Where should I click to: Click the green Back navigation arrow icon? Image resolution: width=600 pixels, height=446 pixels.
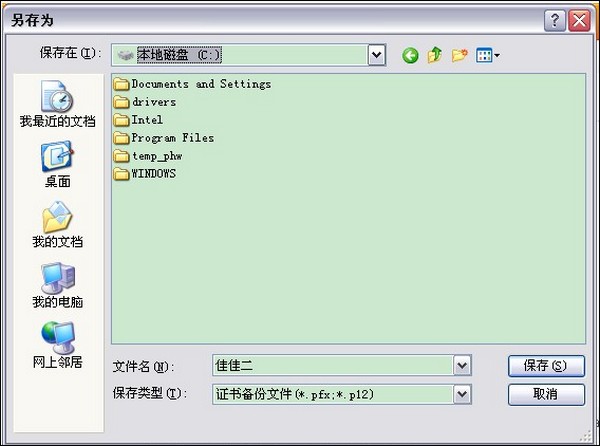click(x=410, y=56)
